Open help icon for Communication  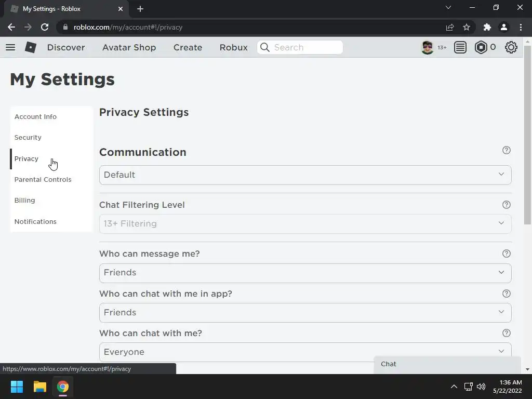(506, 150)
